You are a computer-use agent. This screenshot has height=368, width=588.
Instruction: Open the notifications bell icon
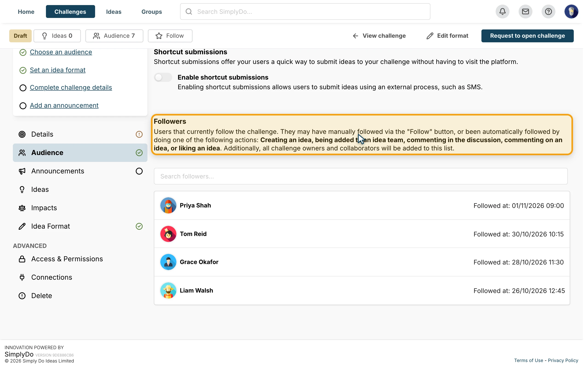(503, 11)
